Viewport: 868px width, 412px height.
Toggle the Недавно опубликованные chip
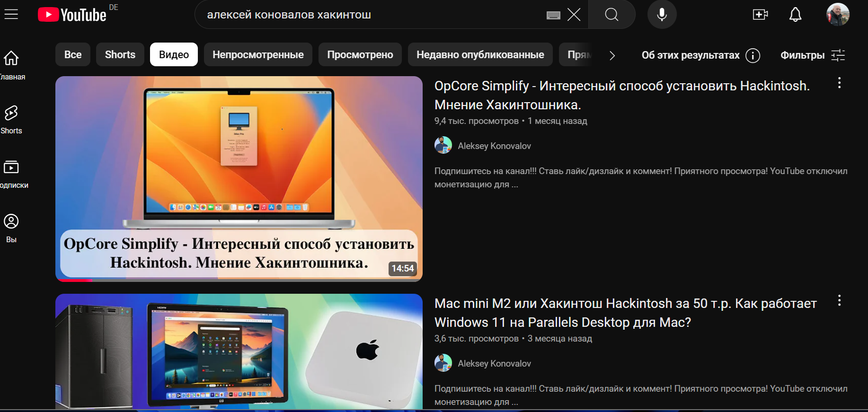pos(480,54)
